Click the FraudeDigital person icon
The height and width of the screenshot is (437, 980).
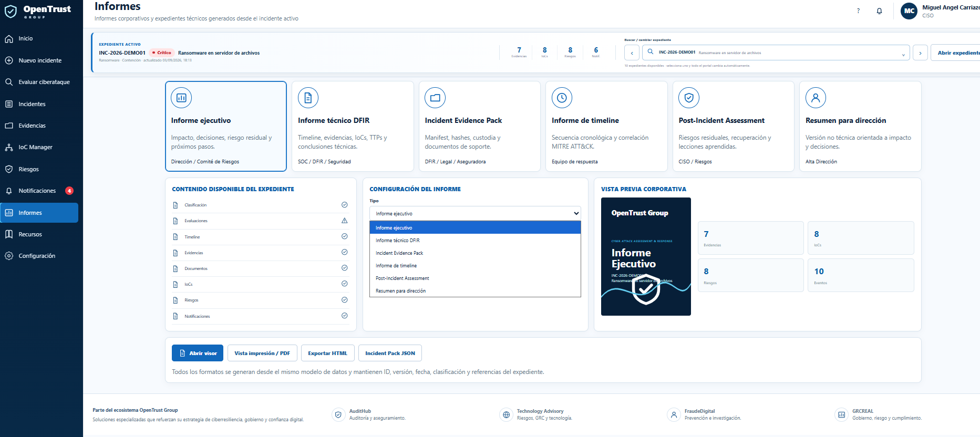674,415
